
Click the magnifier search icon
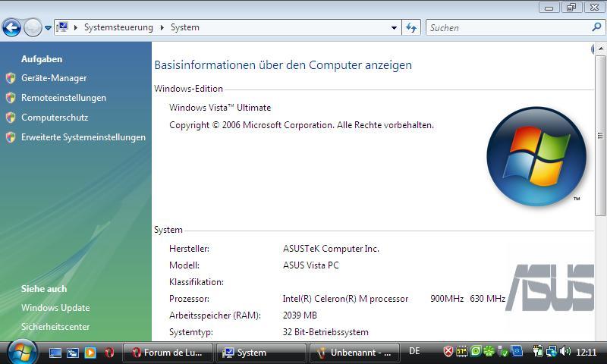click(x=596, y=27)
